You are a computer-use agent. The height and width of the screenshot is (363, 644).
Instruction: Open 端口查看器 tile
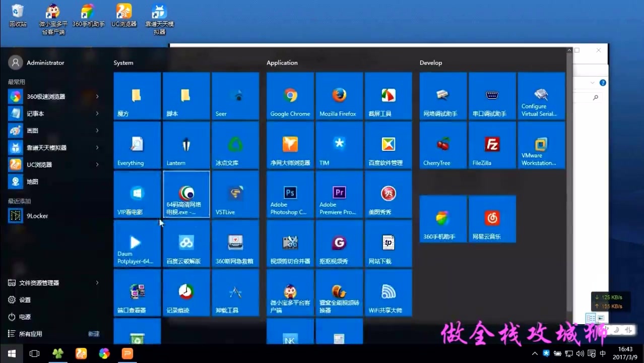point(137,292)
